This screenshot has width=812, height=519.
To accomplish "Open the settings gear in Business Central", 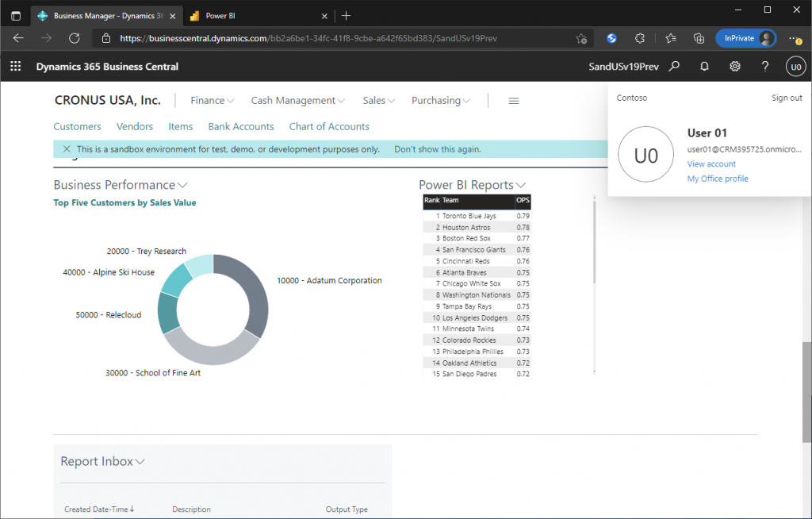I will 735,67.
